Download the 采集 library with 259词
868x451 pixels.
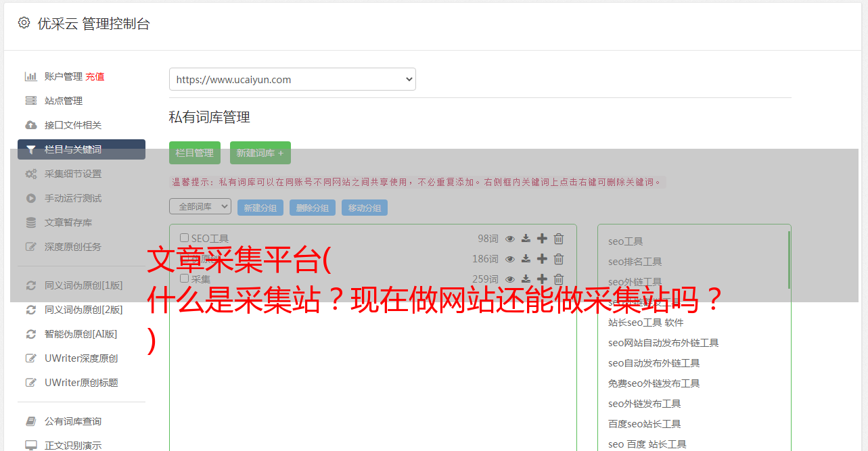(x=526, y=279)
